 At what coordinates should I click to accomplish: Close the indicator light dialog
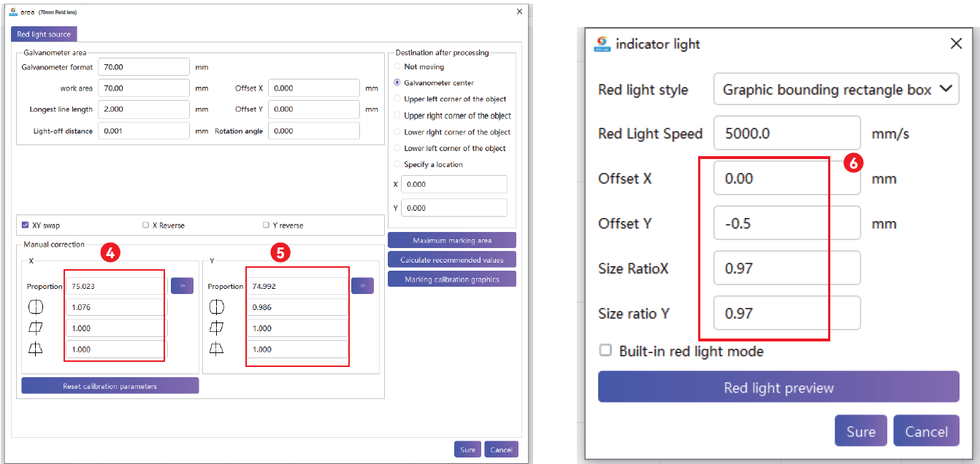coord(956,44)
